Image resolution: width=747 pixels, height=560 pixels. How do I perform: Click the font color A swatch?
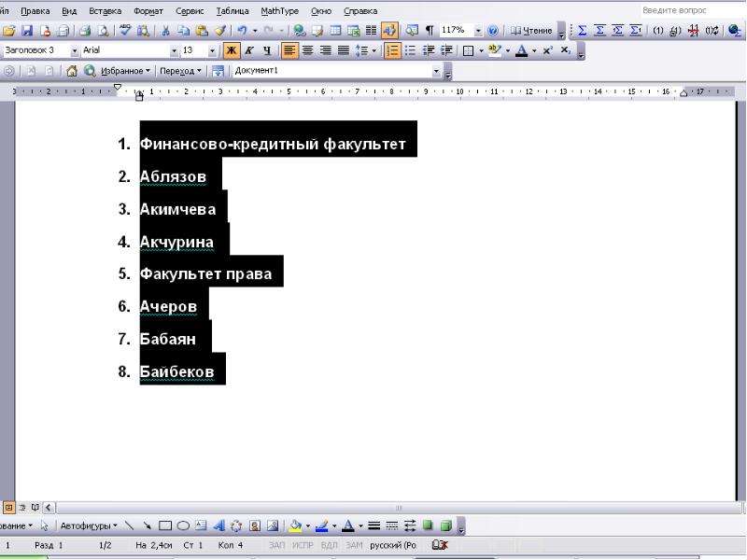click(522, 50)
